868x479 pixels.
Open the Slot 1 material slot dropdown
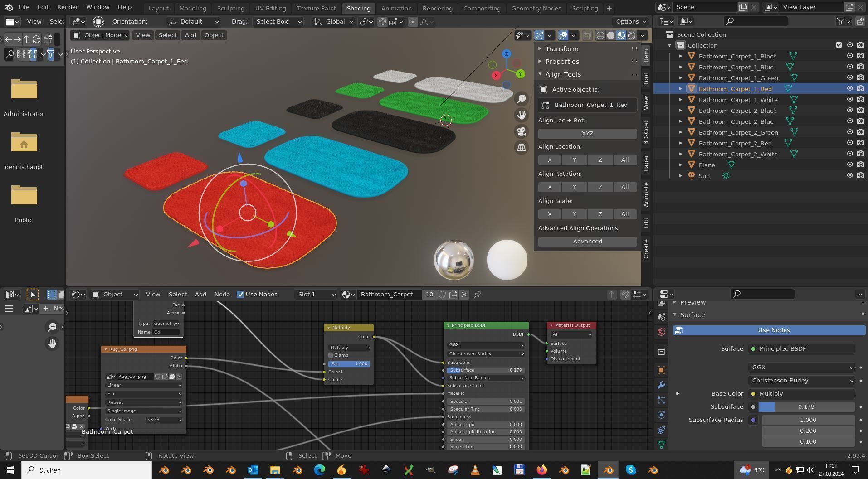[316, 295]
